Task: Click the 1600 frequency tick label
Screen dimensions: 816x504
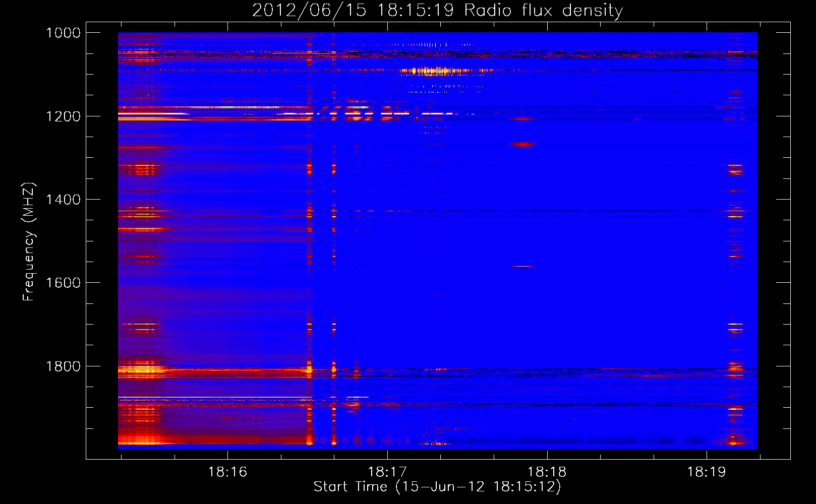Action: pos(63,283)
